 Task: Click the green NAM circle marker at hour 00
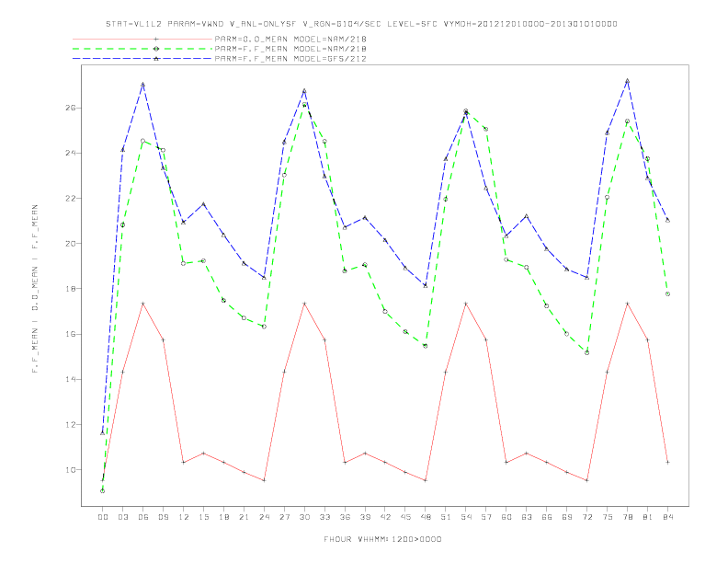pos(103,491)
